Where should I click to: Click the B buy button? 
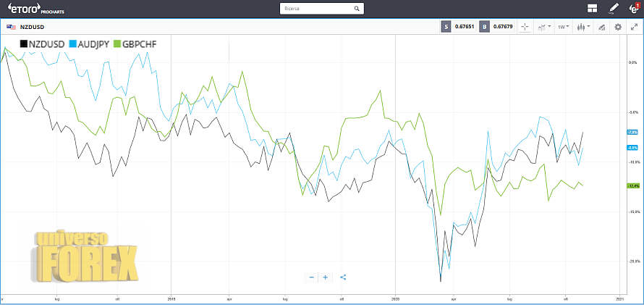coord(483,27)
